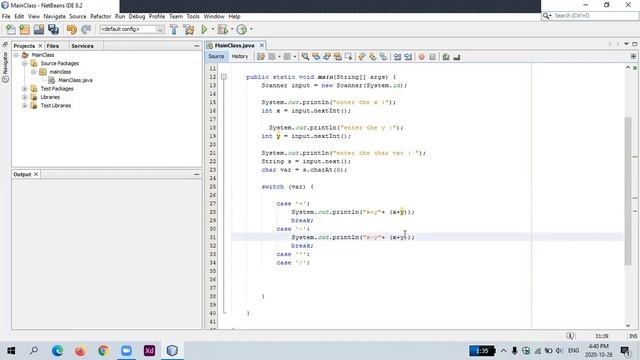Click the Profile Project icon
This screenshot has height=360, width=640.
coord(242,29)
